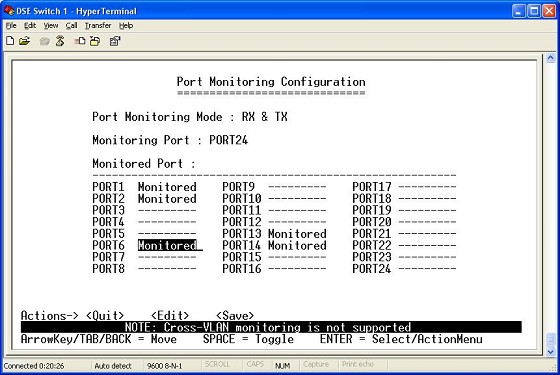Click the PORT8 label
This screenshot has width=560, height=375.
(x=109, y=269)
